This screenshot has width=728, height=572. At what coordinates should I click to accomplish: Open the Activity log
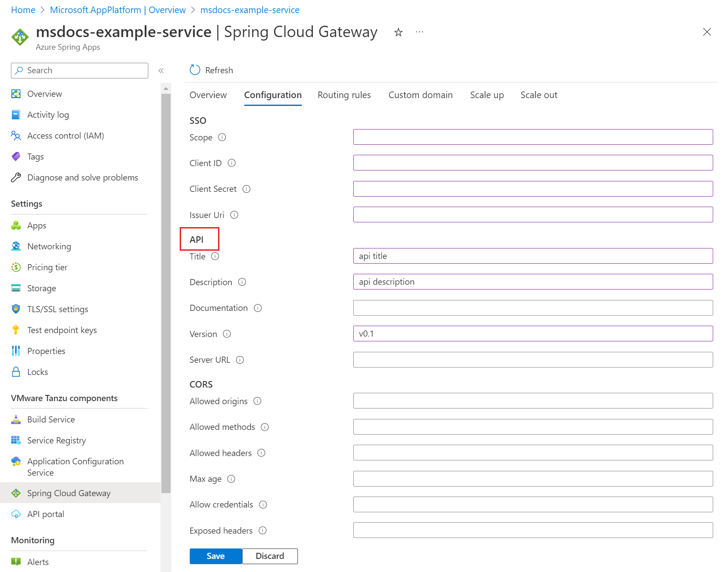(48, 114)
